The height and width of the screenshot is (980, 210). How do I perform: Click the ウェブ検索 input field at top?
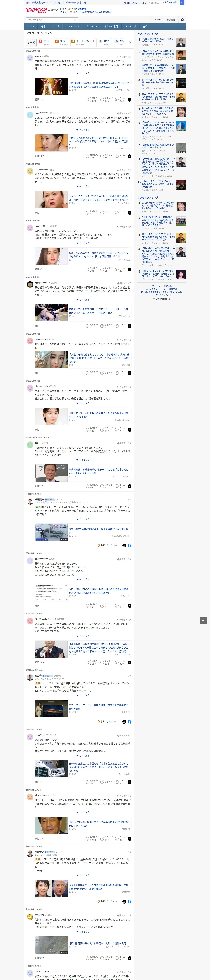[x=155, y=3]
